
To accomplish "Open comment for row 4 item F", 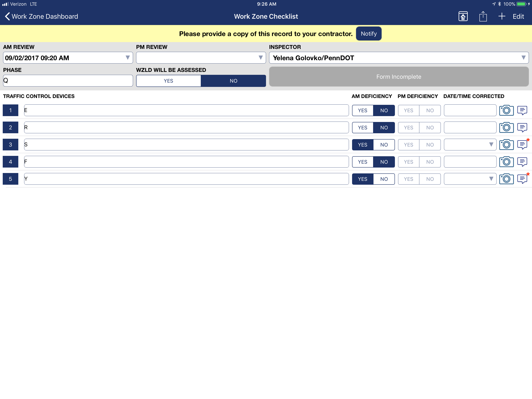I will 522,162.
